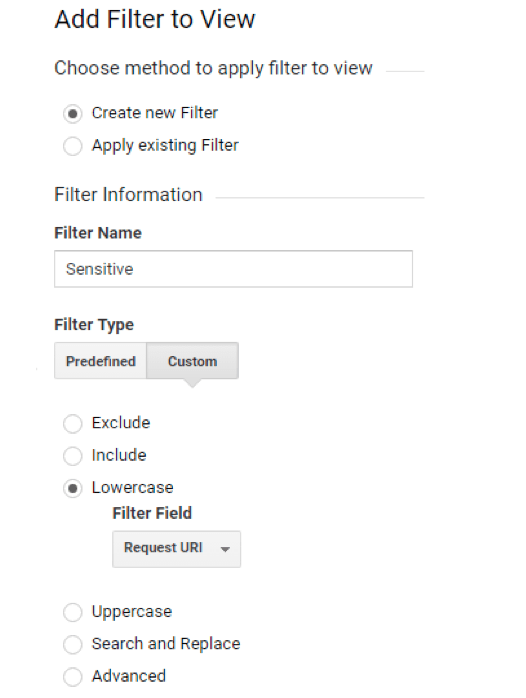Click the Search and Replace label
Image resolution: width=526 pixels, height=698 pixels.
point(166,644)
